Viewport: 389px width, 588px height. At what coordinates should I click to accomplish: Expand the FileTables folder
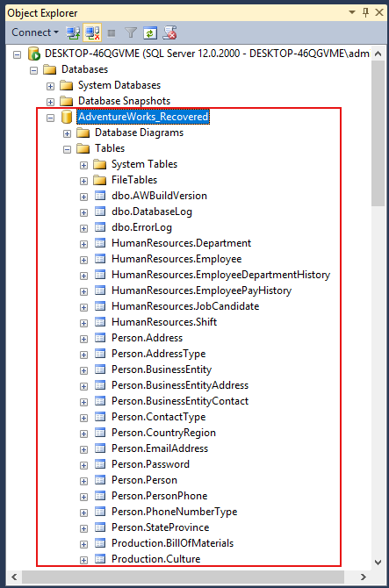click(83, 181)
